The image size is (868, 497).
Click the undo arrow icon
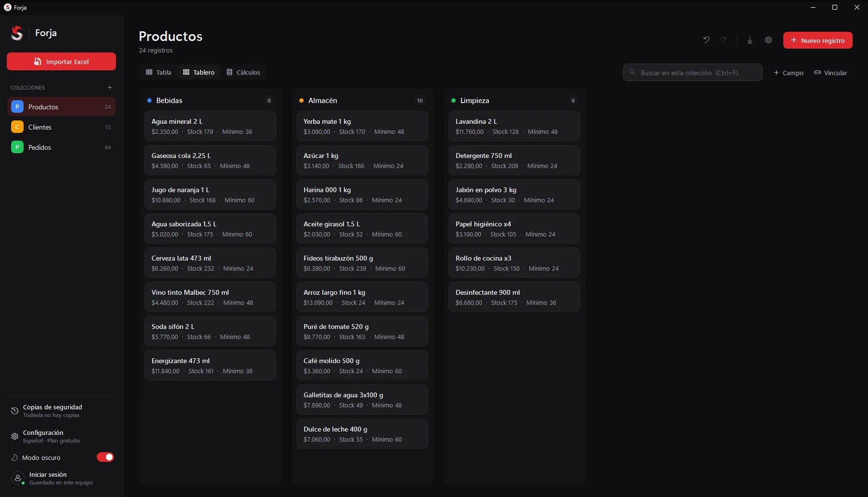coord(706,40)
